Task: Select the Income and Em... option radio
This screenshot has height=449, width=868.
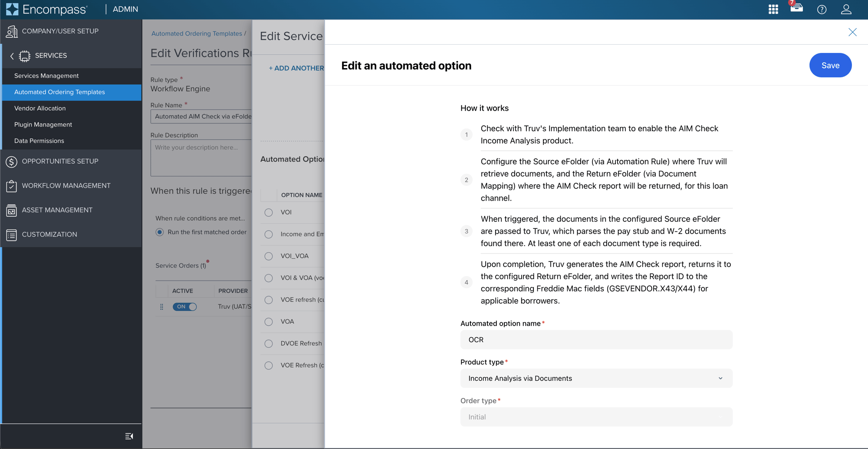Action: click(269, 234)
